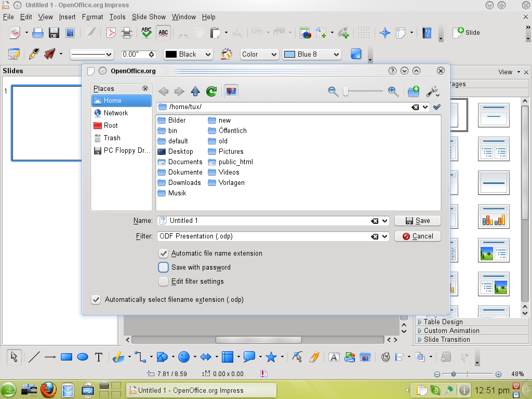Expand the Custom Animation panel

pyautogui.click(x=472, y=330)
